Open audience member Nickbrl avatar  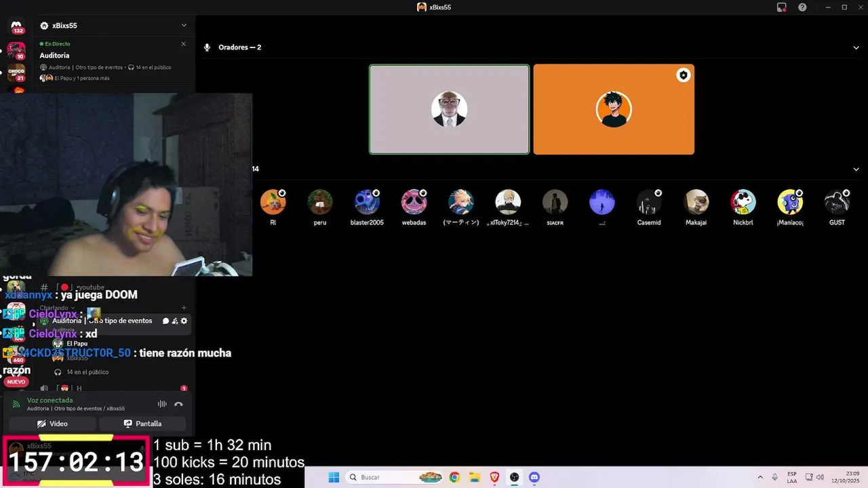pyautogui.click(x=743, y=202)
